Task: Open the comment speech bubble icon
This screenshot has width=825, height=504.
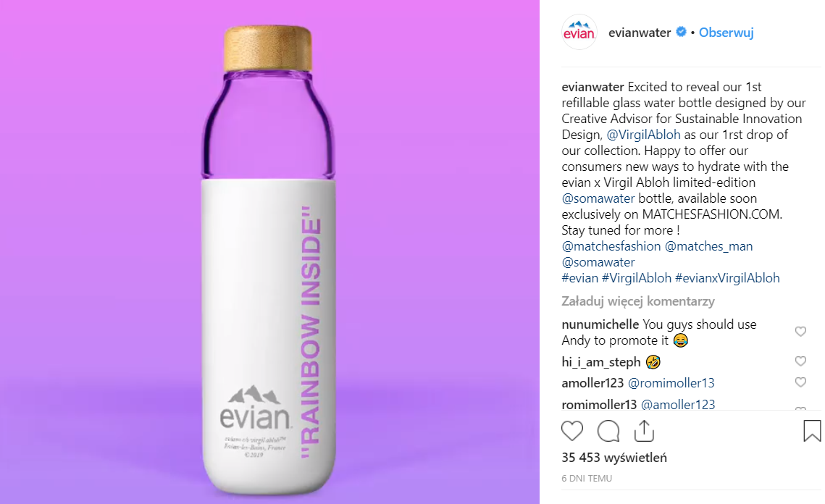Action: coord(608,431)
